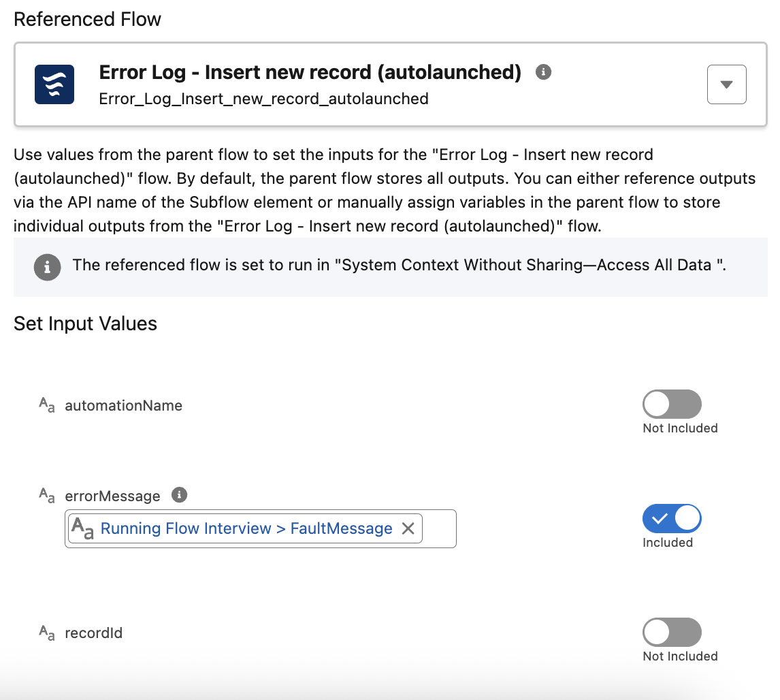Viewport: 780px width, 700px height.
Task: Click the Error_Log_Insert_new_record_autolaunched API name
Action: [263, 99]
